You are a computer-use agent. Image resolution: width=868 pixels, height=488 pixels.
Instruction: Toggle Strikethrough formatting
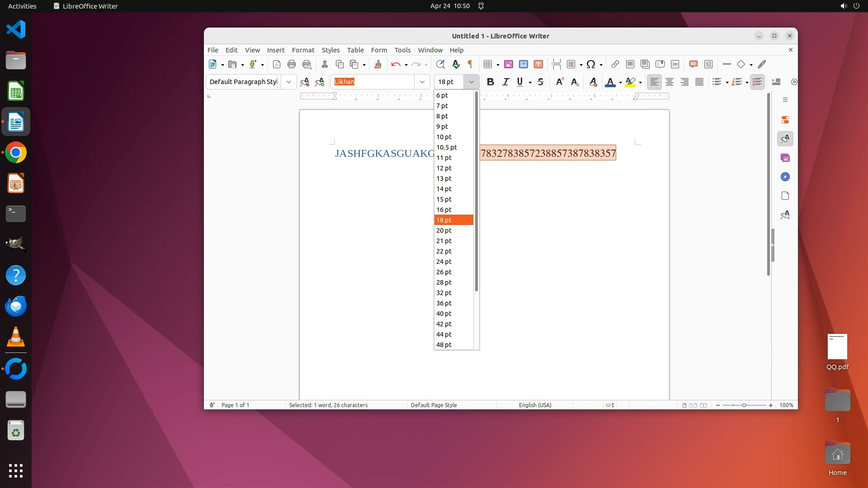click(x=541, y=82)
